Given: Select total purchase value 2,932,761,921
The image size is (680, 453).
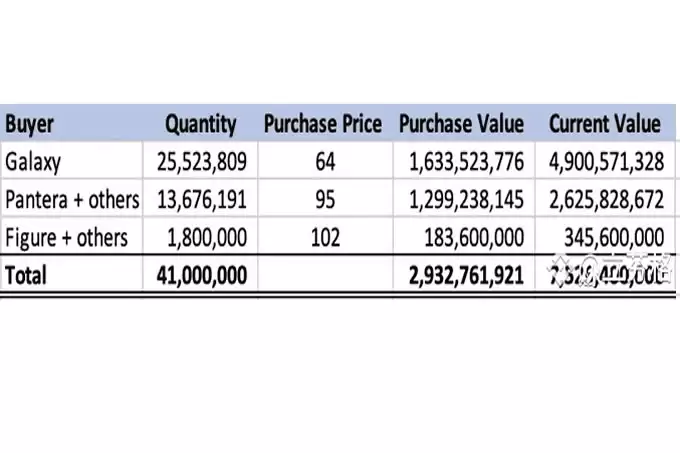Looking at the screenshot, I should (x=467, y=275).
